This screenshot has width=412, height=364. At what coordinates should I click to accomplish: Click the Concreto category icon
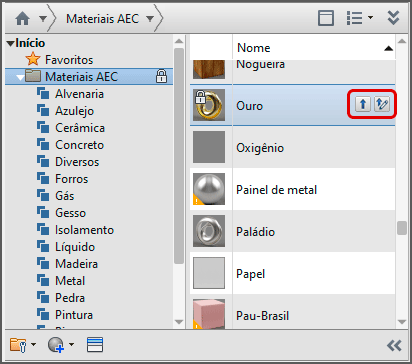click(43, 144)
